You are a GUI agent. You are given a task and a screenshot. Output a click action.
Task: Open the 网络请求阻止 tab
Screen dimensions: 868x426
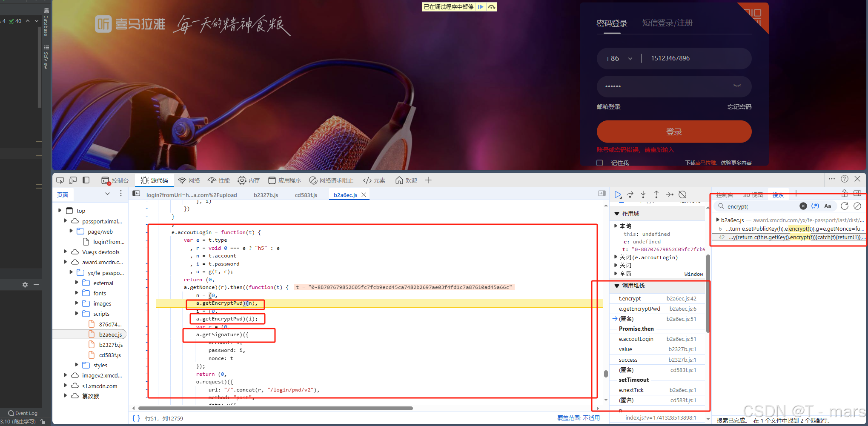[331, 180]
